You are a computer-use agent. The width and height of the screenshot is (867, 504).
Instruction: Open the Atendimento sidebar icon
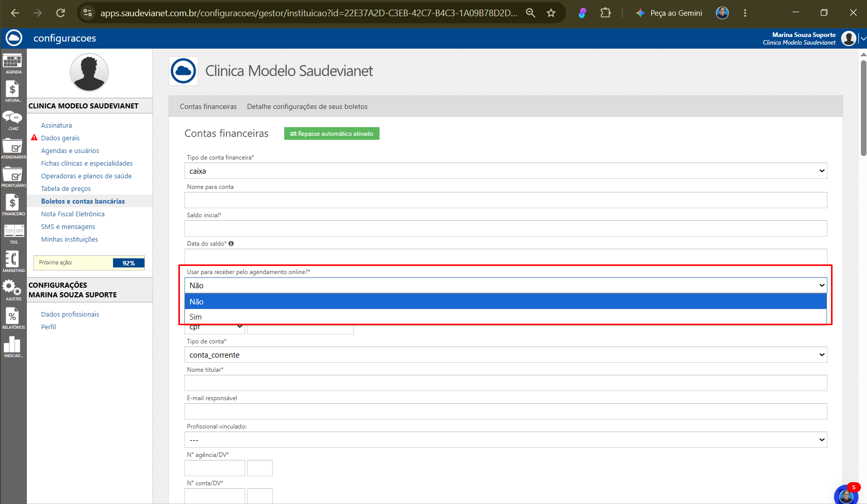point(13,149)
